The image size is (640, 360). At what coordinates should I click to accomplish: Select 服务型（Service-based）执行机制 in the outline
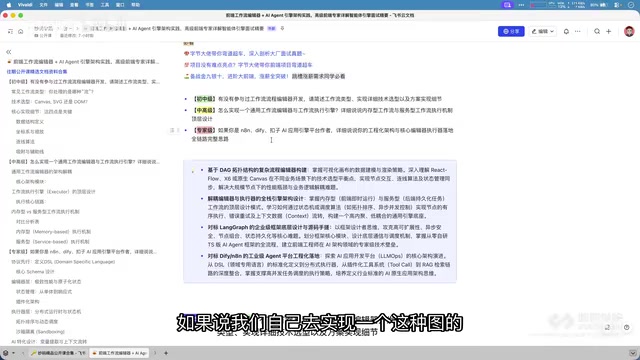(x=53, y=242)
